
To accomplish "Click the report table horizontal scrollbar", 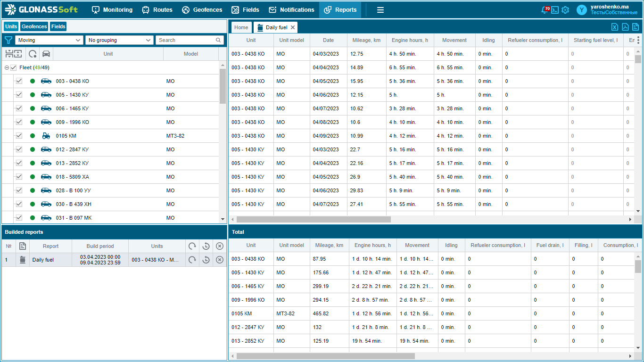I will (x=314, y=219).
